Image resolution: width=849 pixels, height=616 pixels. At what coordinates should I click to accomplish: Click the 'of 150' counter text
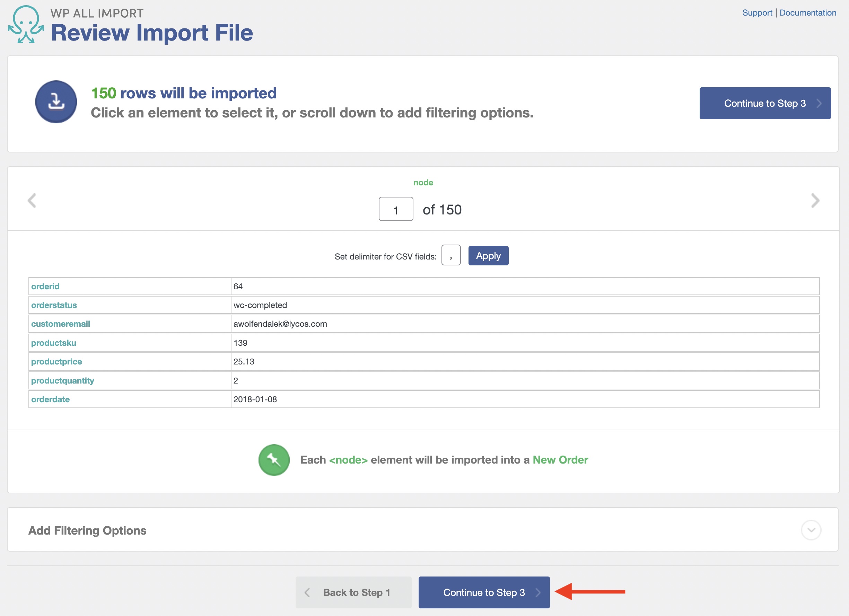coord(442,210)
